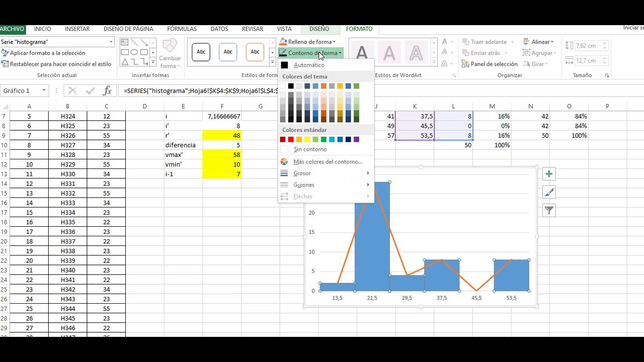Apply third outlined WordArt style

click(x=416, y=52)
